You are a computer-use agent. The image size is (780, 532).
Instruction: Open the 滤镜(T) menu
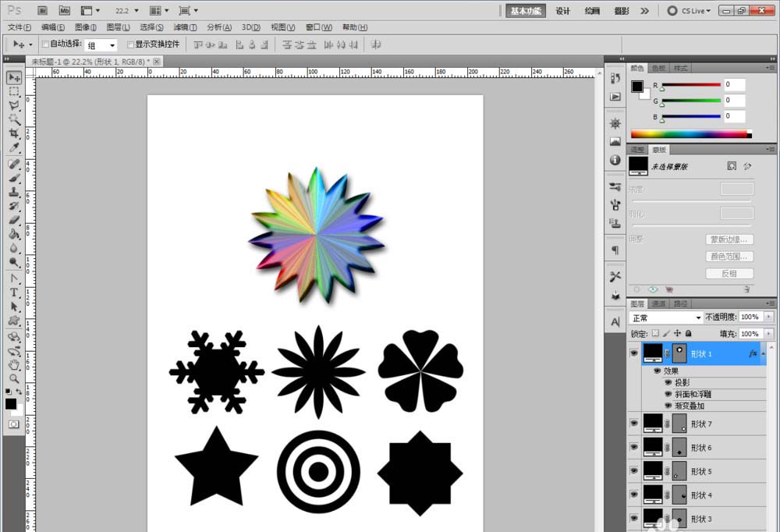(185, 27)
